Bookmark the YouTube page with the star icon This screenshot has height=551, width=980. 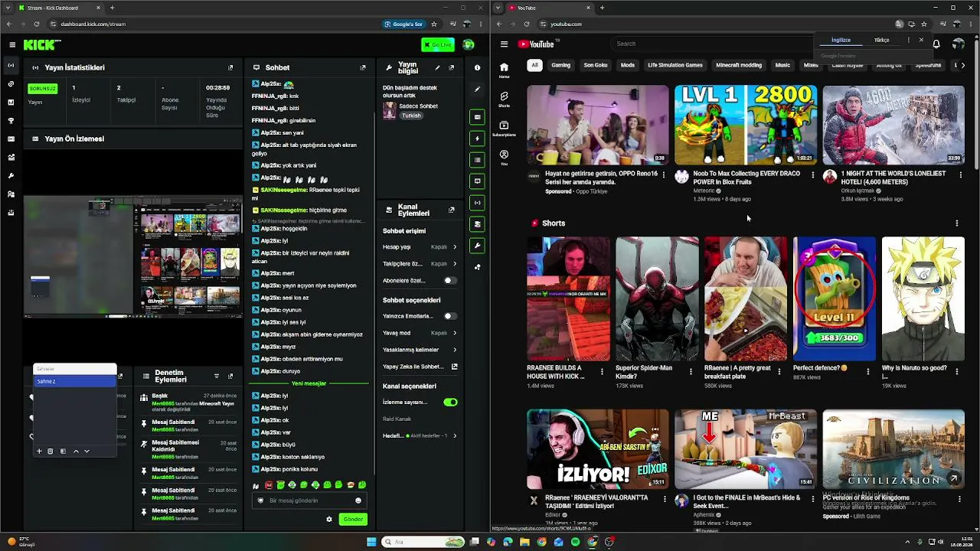[x=924, y=24]
